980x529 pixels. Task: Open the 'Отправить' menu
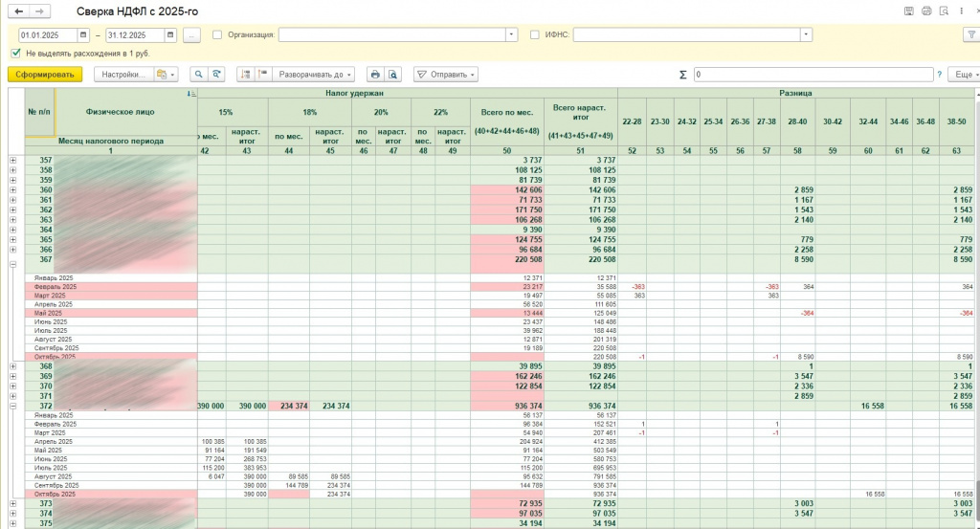pyautogui.click(x=445, y=74)
